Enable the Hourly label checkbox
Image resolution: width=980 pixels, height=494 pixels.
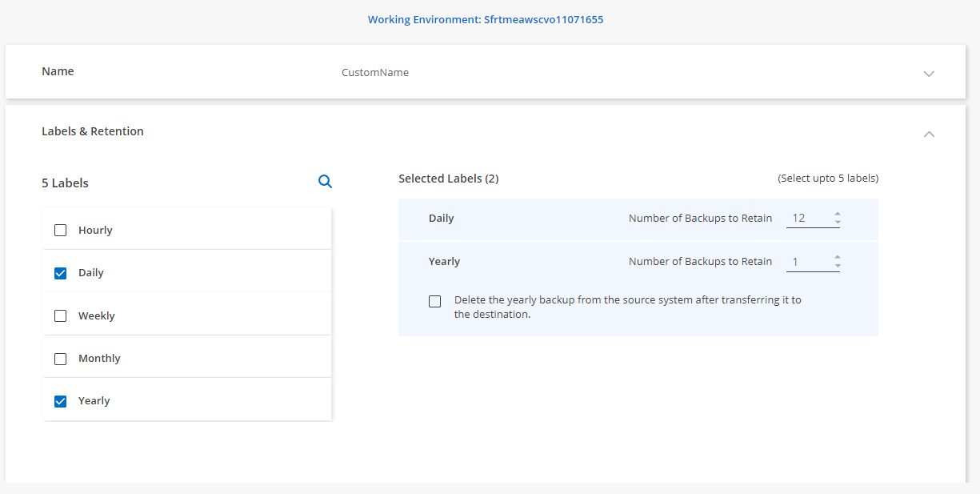coord(60,230)
